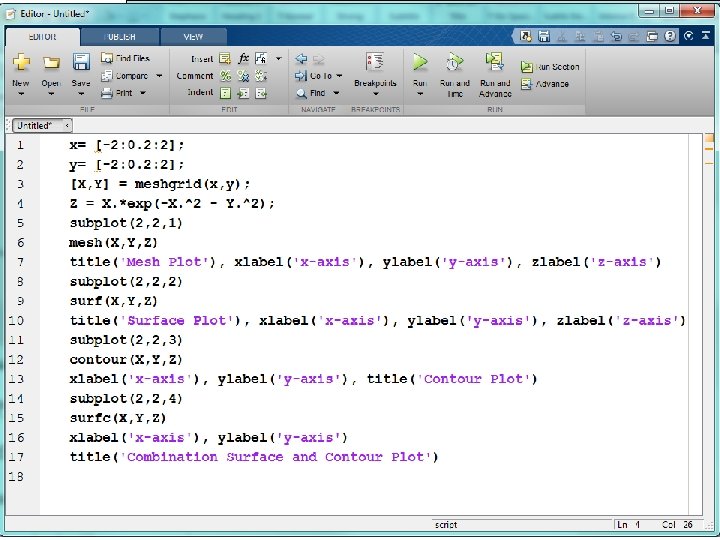Click the quick access Cut icon
The width and height of the screenshot is (720, 540).
(x=562, y=36)
